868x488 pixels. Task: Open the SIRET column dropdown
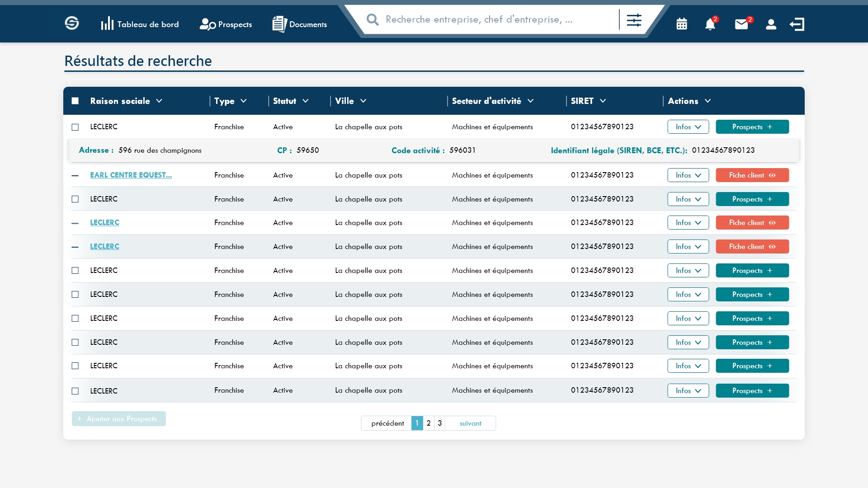603,101
